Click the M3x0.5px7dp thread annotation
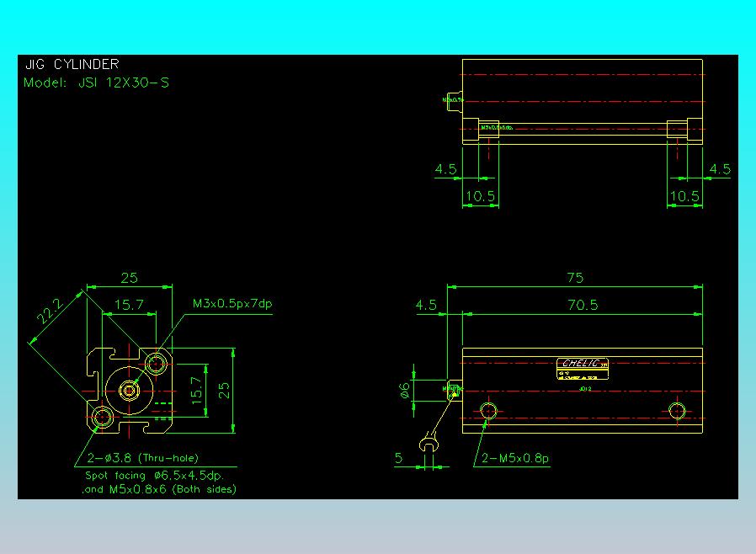 pyautogui.click(x=232, y=303)
